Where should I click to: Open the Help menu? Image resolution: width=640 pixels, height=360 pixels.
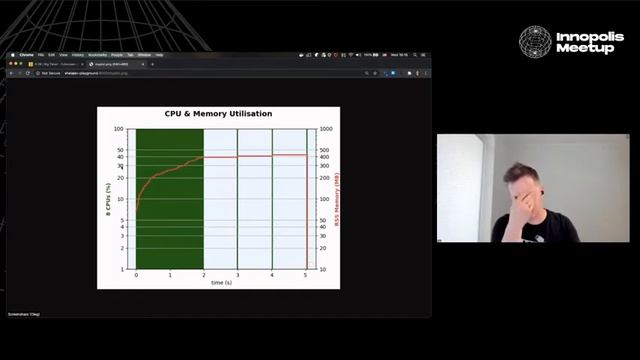point(160,55)
